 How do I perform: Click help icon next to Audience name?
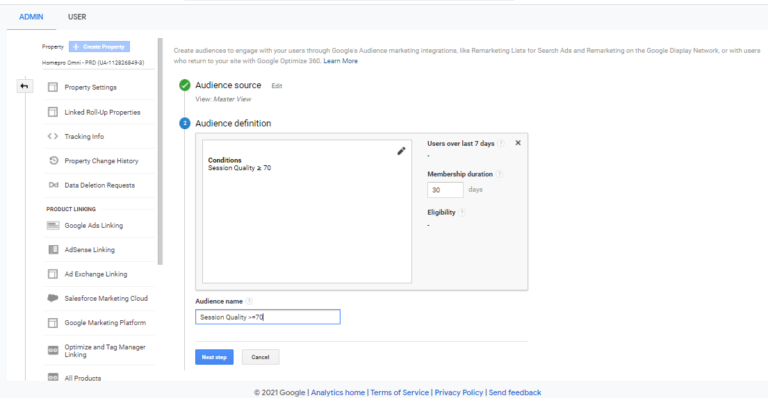[249, 301]
